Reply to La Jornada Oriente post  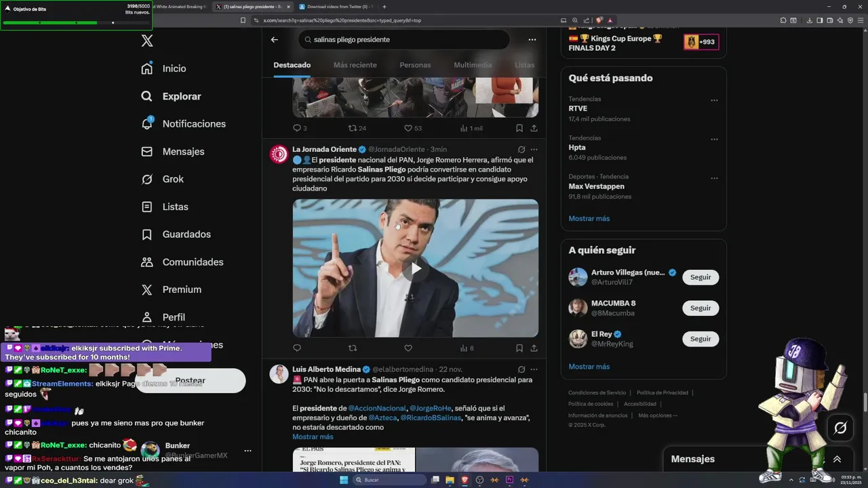tap(297, 348)
